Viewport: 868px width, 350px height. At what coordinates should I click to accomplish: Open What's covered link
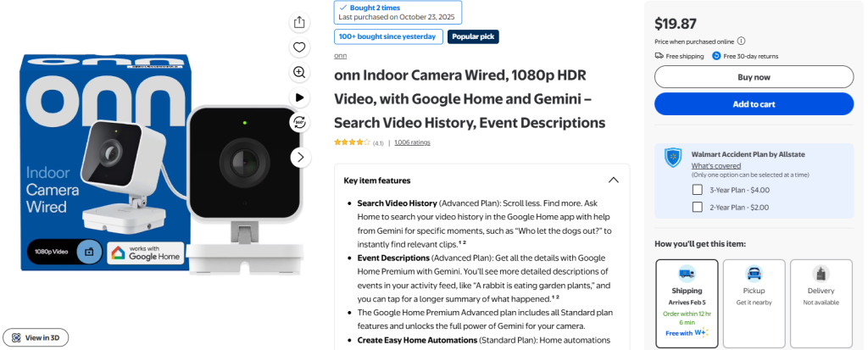pyautogui.click(x=715, y=165)
